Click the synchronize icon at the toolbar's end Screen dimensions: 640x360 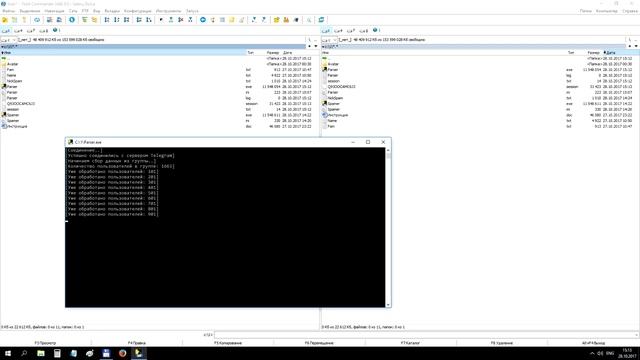[321, 20]
